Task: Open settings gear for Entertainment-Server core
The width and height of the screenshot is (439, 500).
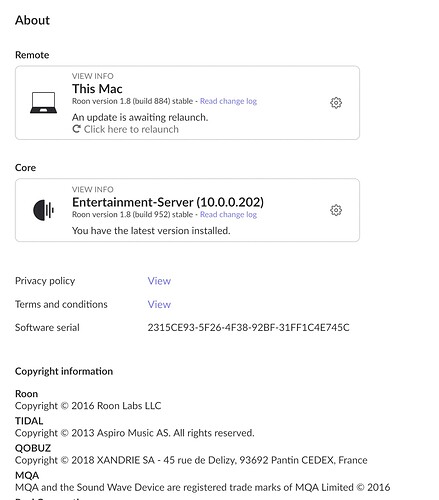Action: [336, 210]
